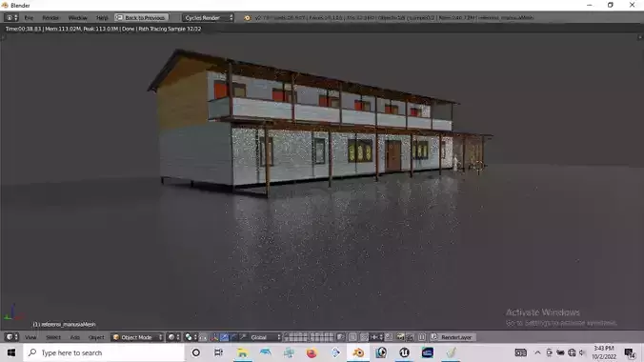The width and height of the screenshot is (644, 362).
Task: Open the Render menu in the top bar
Action: 50,18
